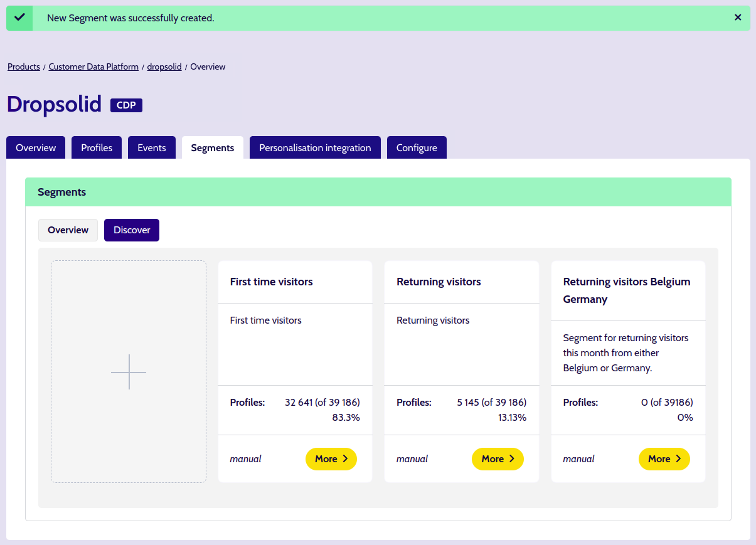Click the 83.3% percentage value

click(x=346, y=417)
